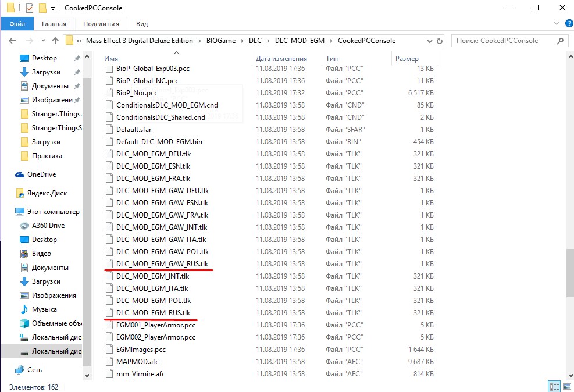The image size is (574, 392).
Task: Go up one folder level arrow
Action: pos(55,41)
